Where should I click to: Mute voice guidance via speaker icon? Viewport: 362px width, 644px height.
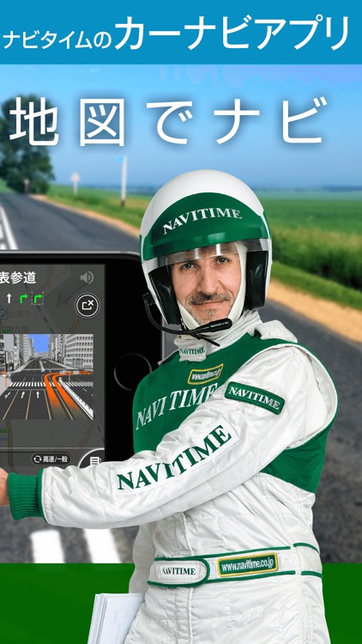pos(87,278)
